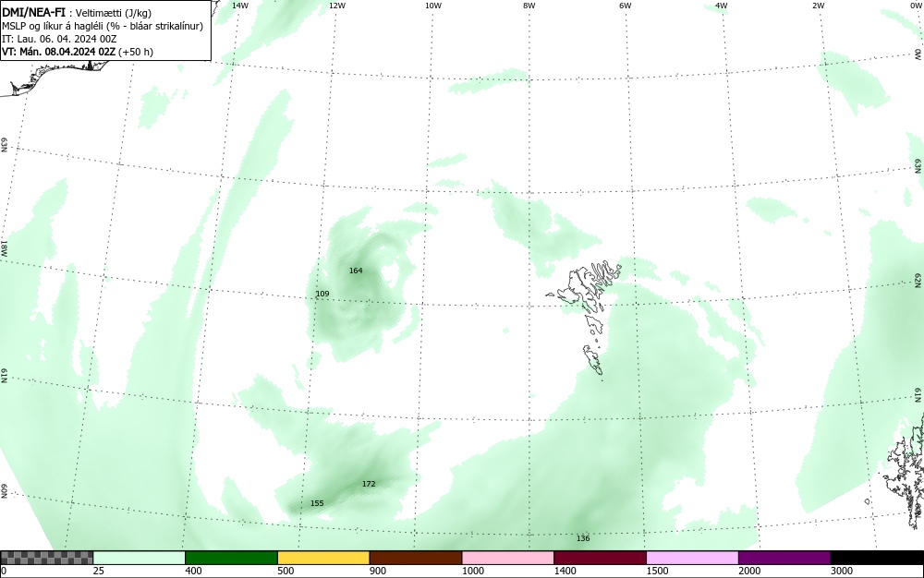This screenshot has width=924, height=578.
Task: Click the black legend swatch above 3000
Action: pos(877,558)
